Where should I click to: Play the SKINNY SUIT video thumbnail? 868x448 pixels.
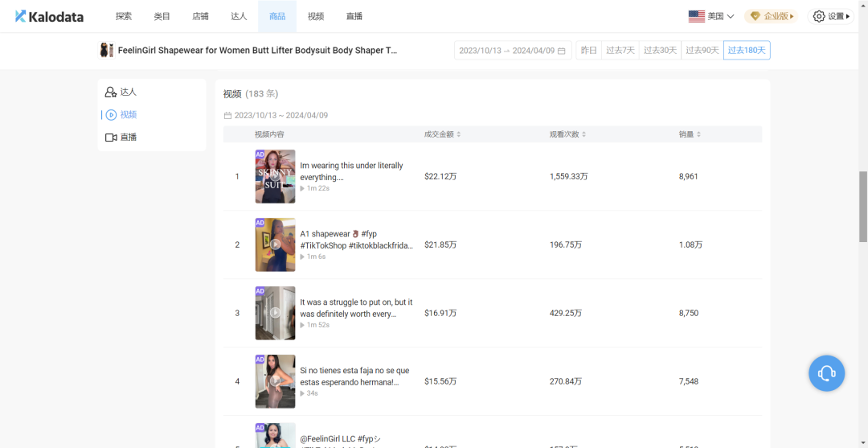coord(275,176)
